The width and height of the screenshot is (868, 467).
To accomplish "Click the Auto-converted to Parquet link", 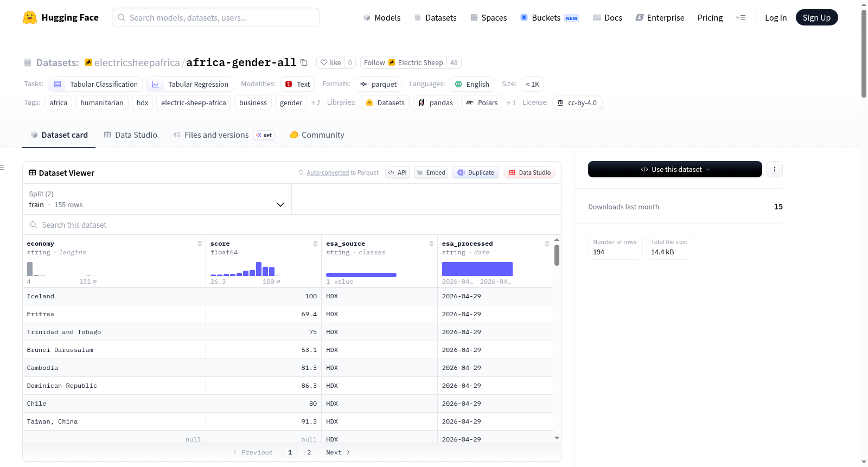I will 328,172.
